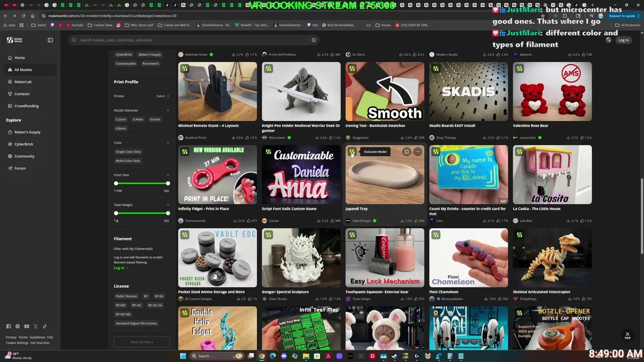
Task: Toggle the 0.2mm nozzle filter
Action: click(x=121, y=119)
